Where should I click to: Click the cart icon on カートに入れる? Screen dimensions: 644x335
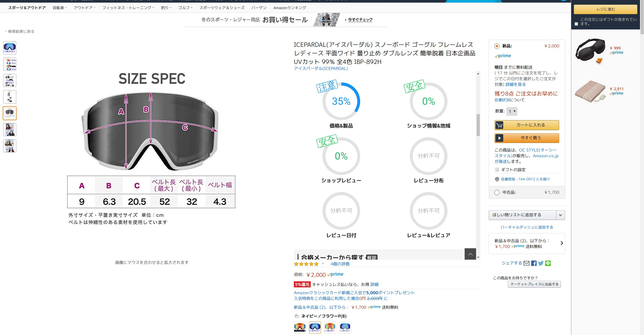pos(499,125)
